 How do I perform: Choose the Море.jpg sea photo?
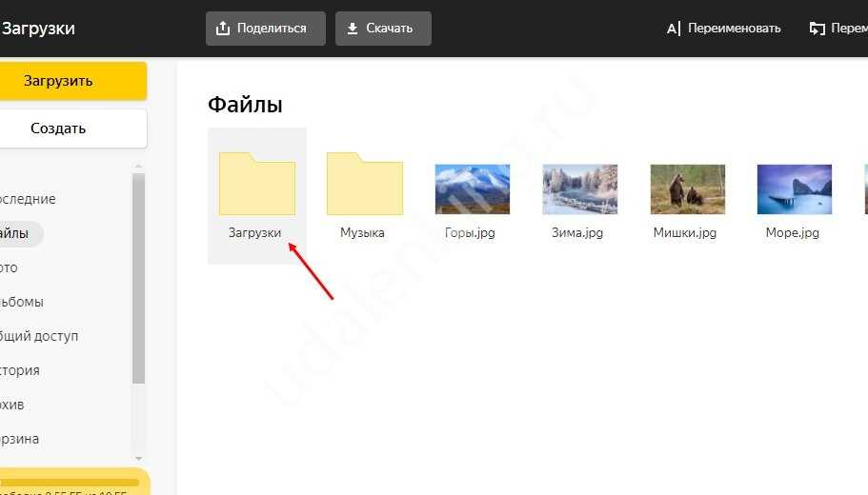coord(794,189)
